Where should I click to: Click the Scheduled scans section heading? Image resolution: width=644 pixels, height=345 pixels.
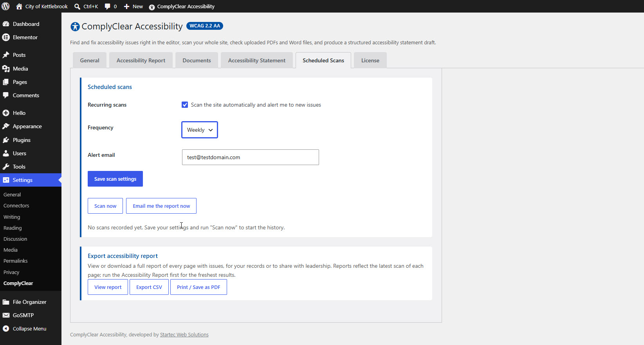110,87
